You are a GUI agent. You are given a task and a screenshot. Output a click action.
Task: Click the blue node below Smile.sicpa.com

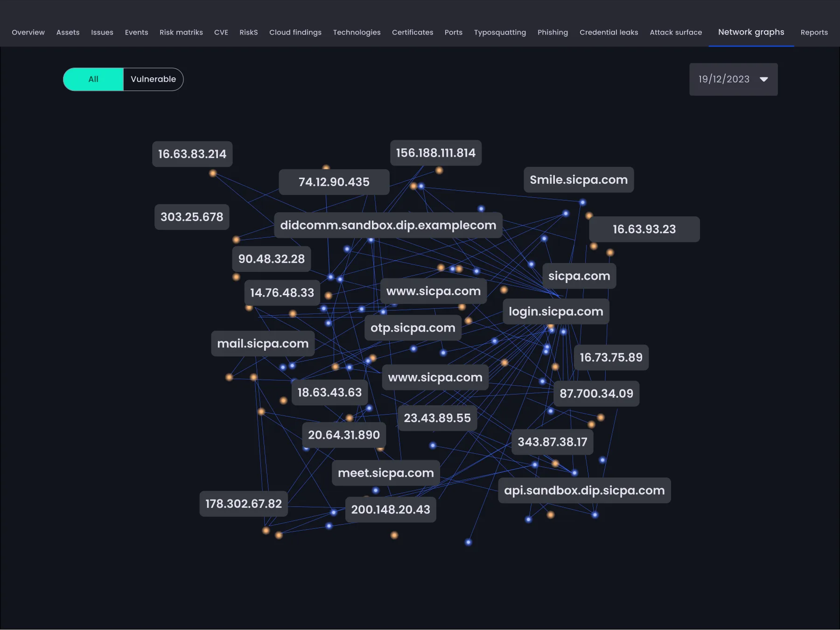(x=582, y=202)
